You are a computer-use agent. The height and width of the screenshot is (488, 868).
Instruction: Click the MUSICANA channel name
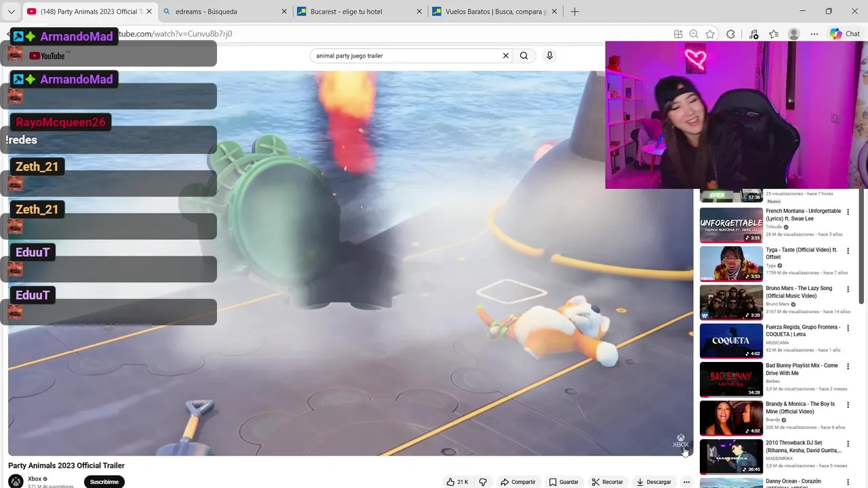point(776,343)
